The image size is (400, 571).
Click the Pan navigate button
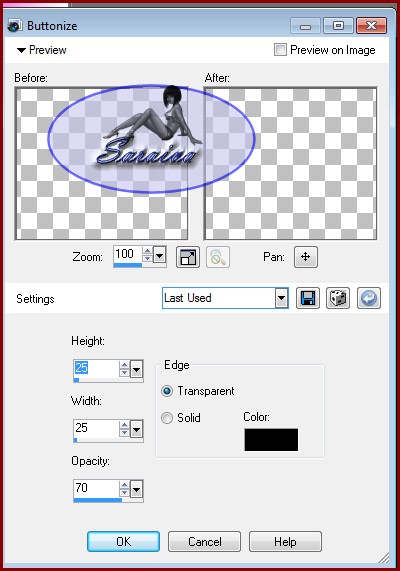306,257
